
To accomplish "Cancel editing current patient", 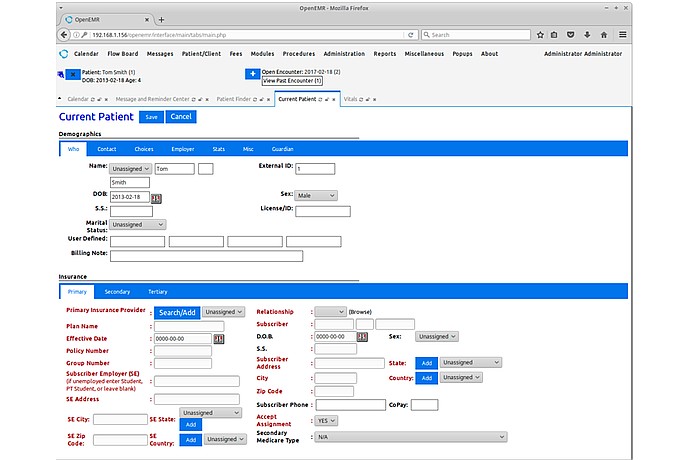I will pos(181,117).
